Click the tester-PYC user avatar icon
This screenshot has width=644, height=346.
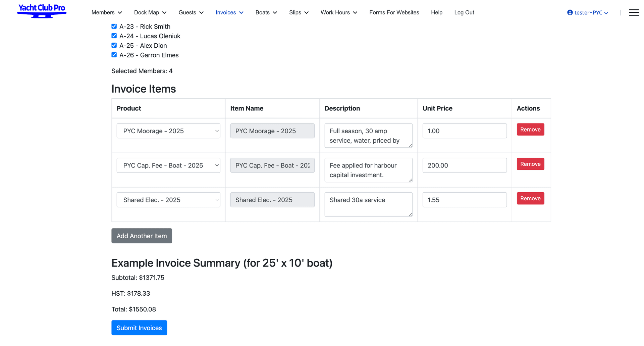(570, 12)
